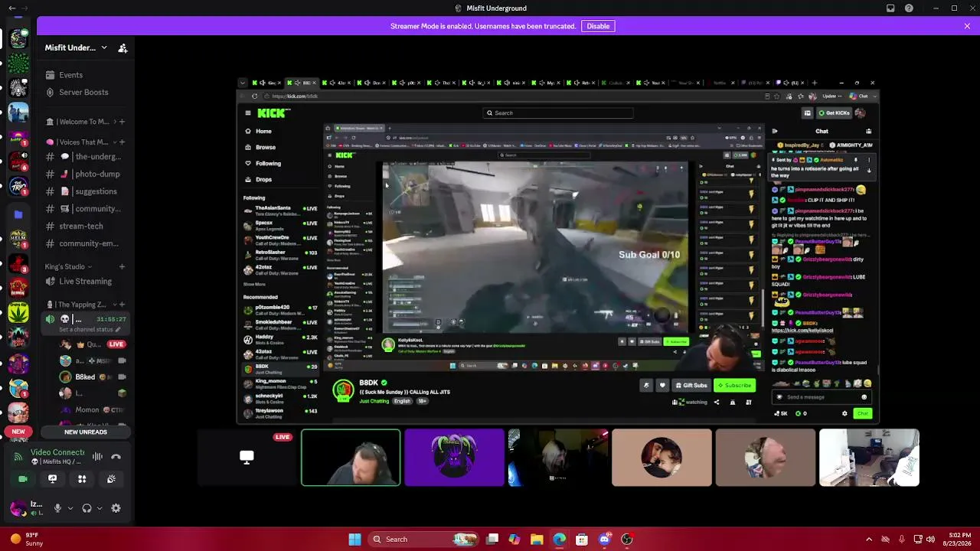Open the cannabis leaf server icon
Screen dimensions: 980x551
click(18, 312)
